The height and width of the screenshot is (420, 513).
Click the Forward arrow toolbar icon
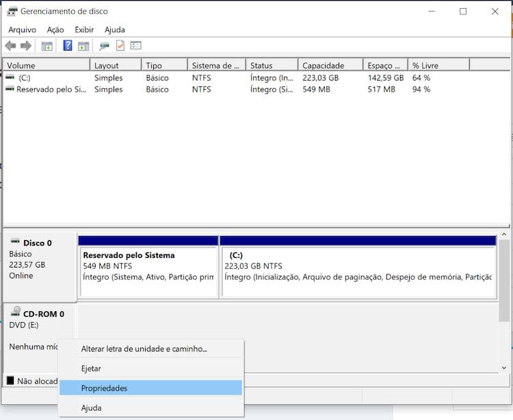point(26,46)
